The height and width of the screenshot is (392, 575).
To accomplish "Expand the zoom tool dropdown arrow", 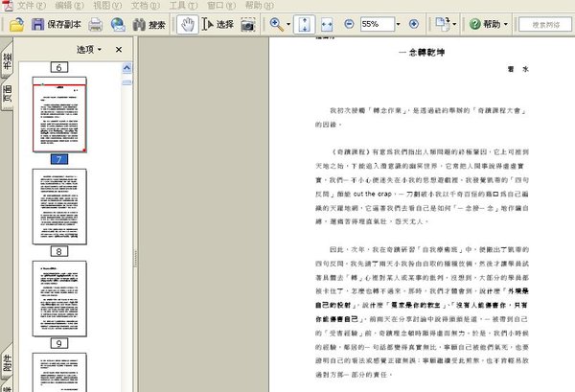I will 288,25.
